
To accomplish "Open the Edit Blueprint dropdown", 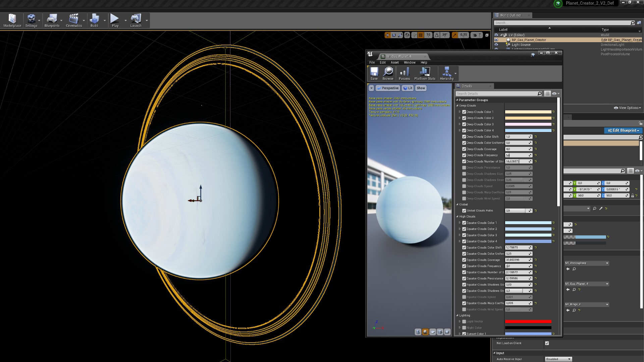I will [623, 130].
